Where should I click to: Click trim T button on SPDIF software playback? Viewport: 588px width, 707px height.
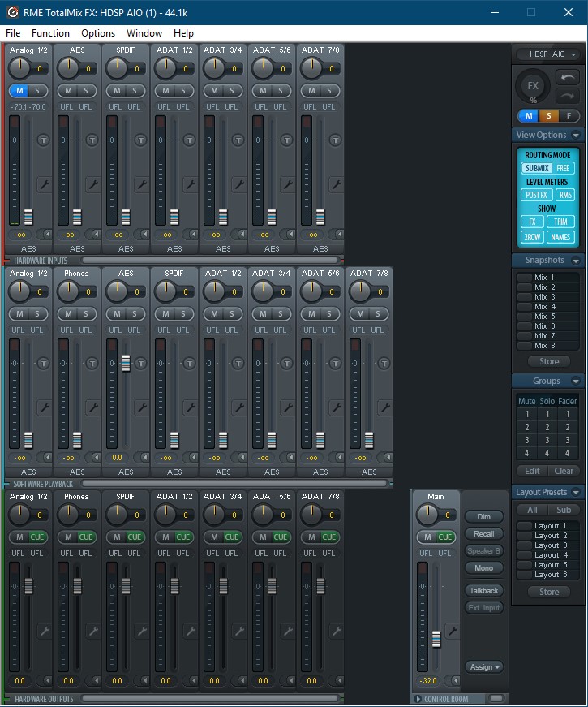190,364
